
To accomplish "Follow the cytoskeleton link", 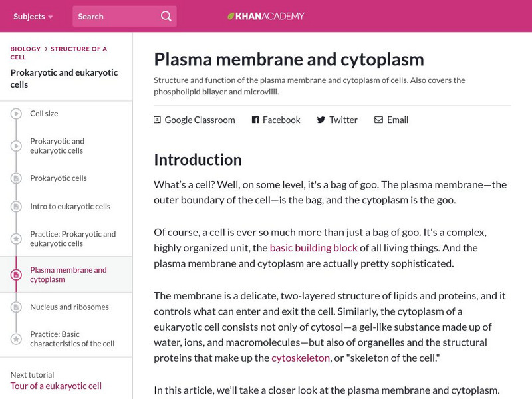I will click(301, 357).
